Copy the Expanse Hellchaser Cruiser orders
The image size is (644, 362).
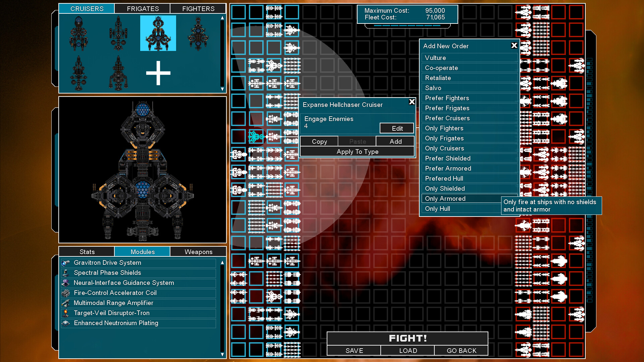319,141
